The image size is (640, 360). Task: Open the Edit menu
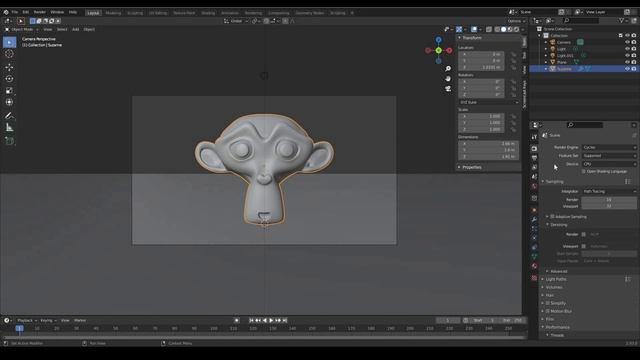26,12
